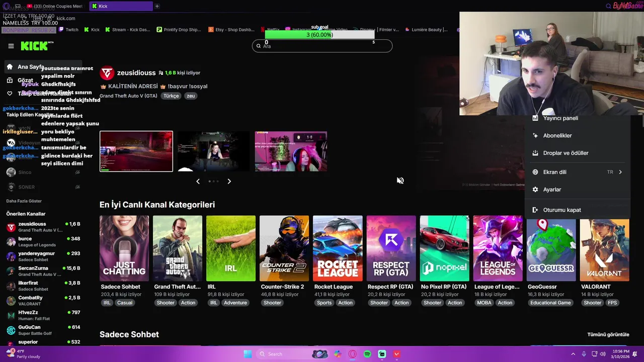This screenshot has height=362, width=644.
Task: Open the Kick hamburger menu
Action: click(x=11, y=46)
